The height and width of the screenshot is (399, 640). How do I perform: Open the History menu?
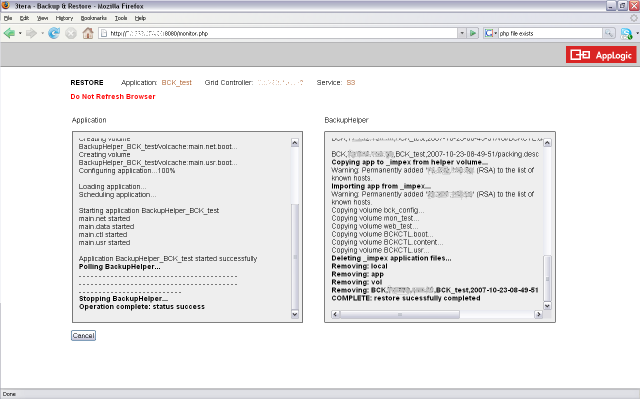coord(64,18)
